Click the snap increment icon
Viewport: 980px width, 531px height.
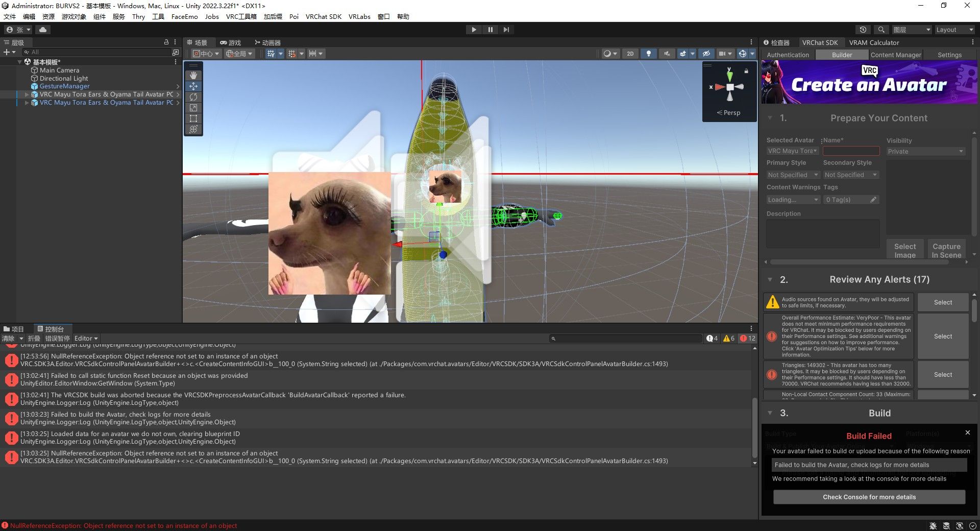point(312,54)
